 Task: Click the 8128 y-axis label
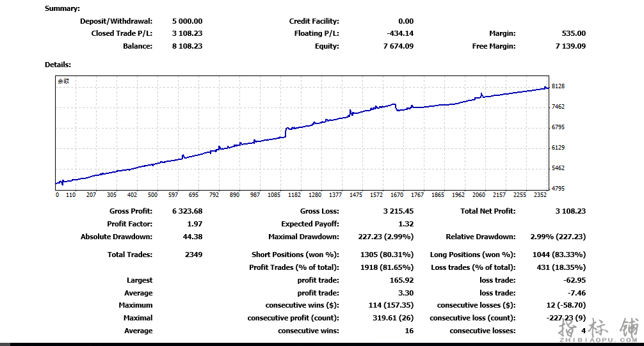coord(558,86)
